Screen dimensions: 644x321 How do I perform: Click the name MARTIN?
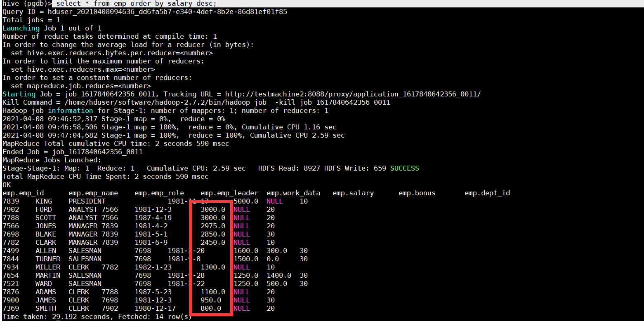coord(48,275)
